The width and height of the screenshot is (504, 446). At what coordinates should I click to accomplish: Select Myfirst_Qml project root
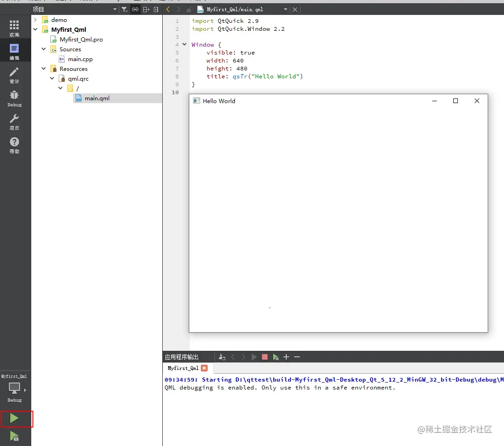pos(69,29)
